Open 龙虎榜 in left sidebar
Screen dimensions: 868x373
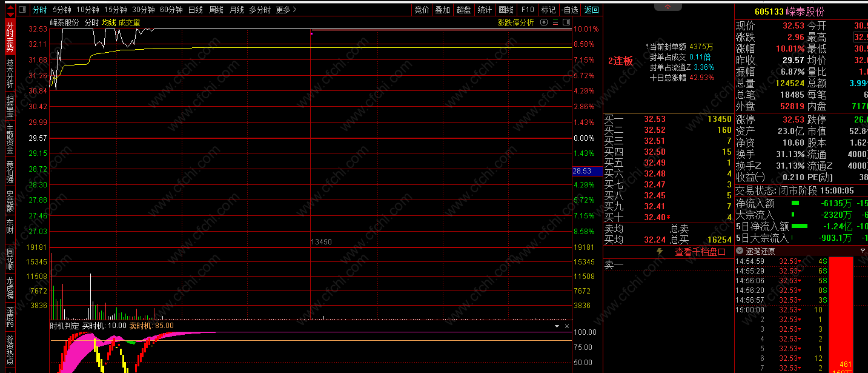(x=10, y=289)
